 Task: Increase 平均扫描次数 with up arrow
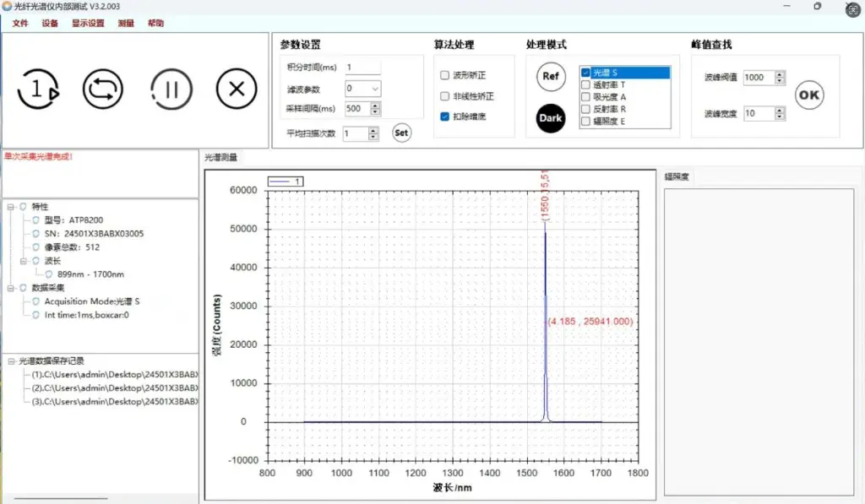click(x=373, y=131)
